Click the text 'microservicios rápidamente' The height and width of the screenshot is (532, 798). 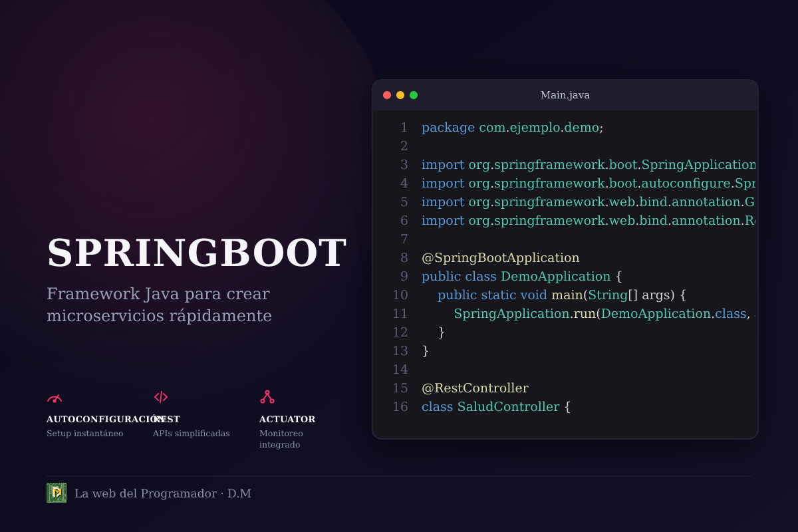160,316
